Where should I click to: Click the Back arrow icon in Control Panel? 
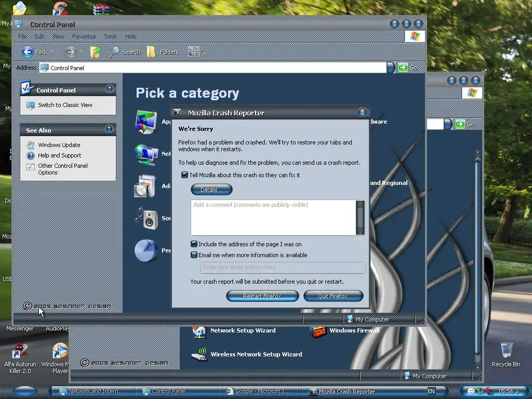click(x=28, y=52)
